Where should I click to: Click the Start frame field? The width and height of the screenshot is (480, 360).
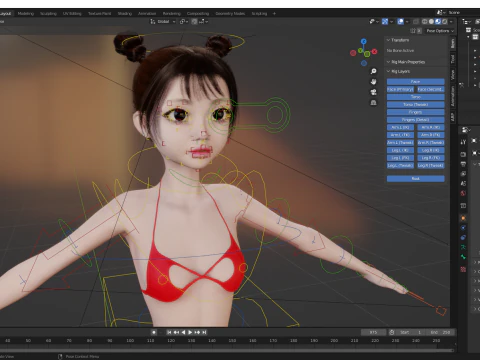click(411, 332)
